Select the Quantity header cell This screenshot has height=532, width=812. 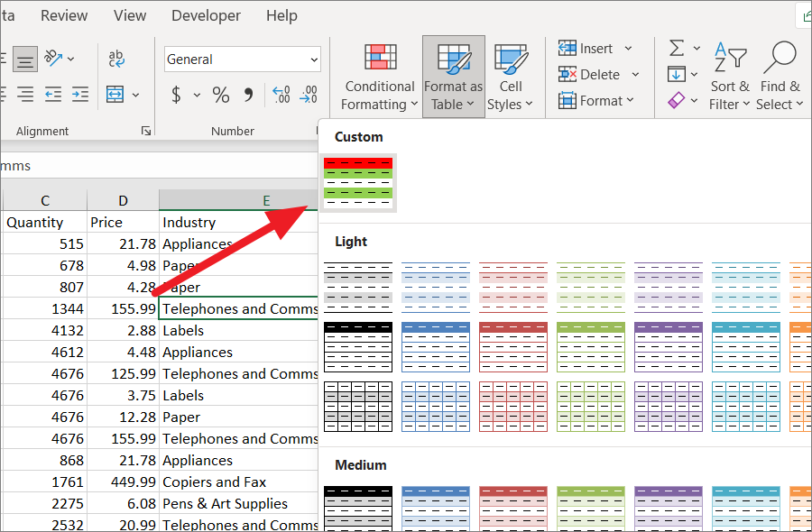click(45, 222)
